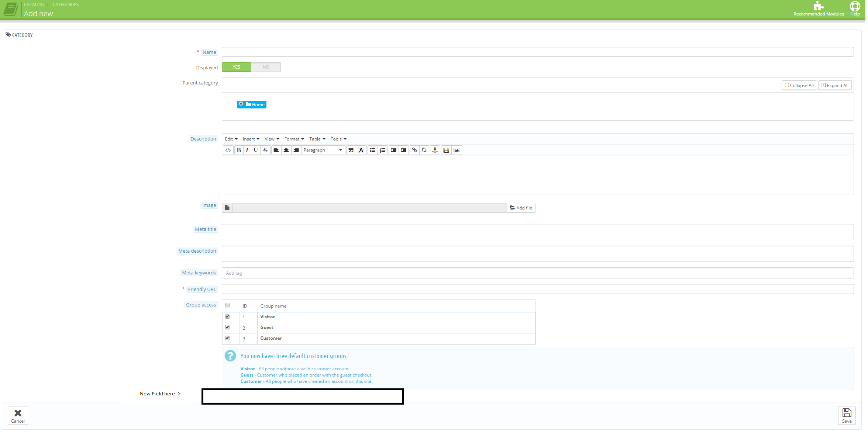Screen dimensions: 868x433
Task: Open the Paragraph format dropdown
Action: pos(323,150)
